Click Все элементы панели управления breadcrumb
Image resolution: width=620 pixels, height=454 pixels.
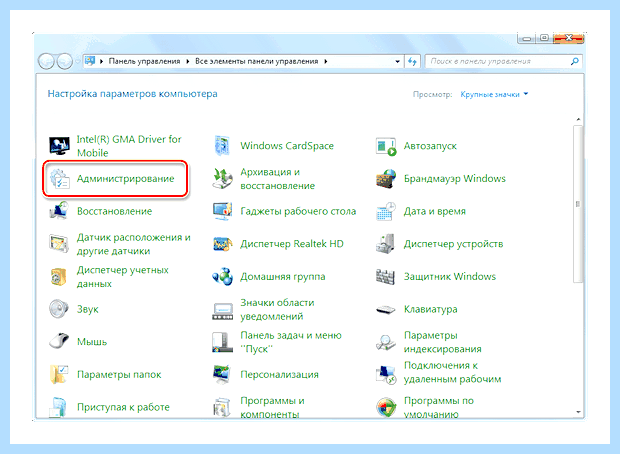[x=257, y=61]
